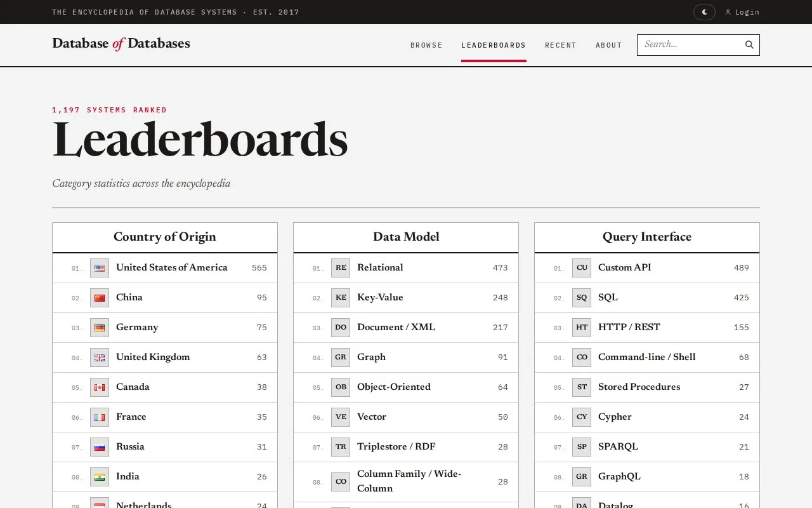Click the SQ badge beside SQL

pos(582,298)
